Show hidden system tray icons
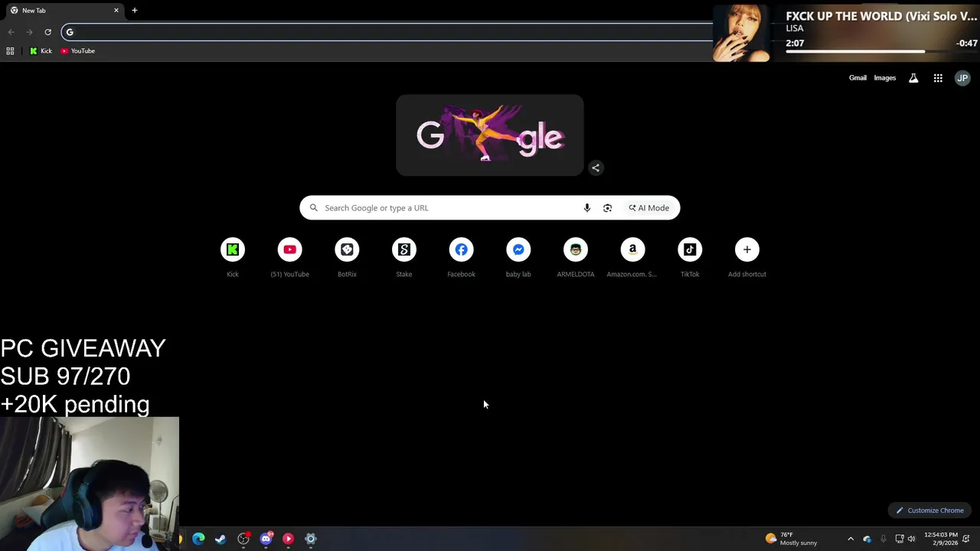 point(850,539)
